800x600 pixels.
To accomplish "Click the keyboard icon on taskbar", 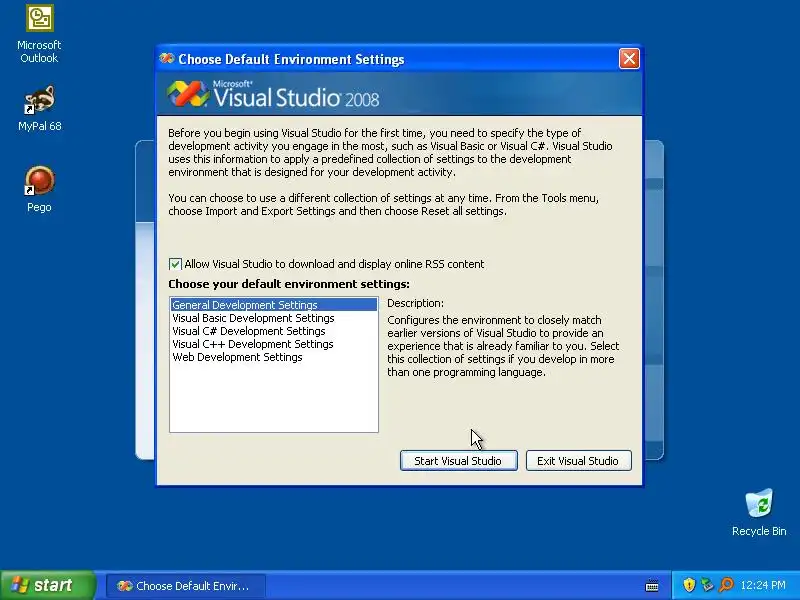I will (652, 585).
